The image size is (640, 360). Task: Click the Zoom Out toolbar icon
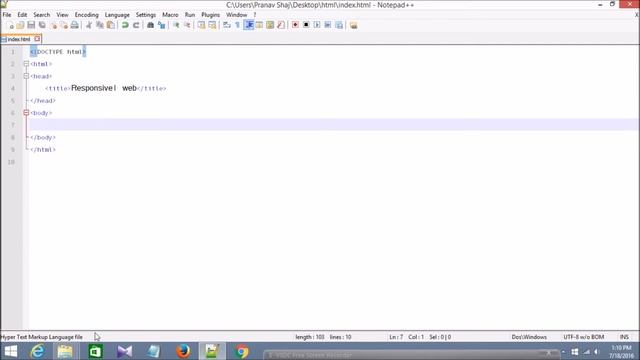pos(187,25)
